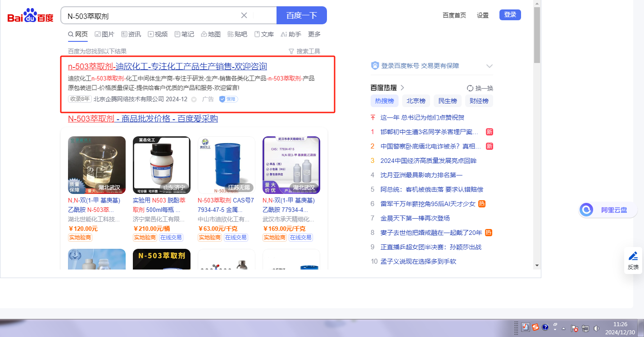Click the checkmark document icon on the taskbar
Screen dimensions: 644x337
click(x=525, y=328)
